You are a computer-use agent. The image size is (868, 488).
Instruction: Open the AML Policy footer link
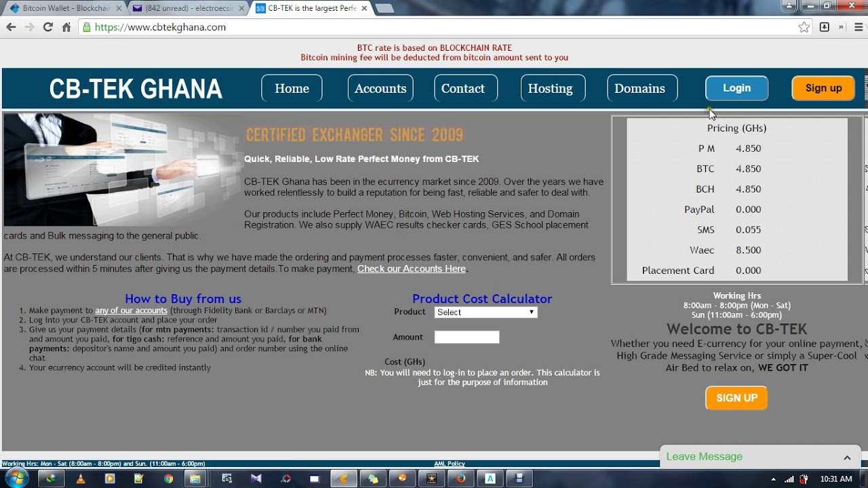(x=450, y=464)
